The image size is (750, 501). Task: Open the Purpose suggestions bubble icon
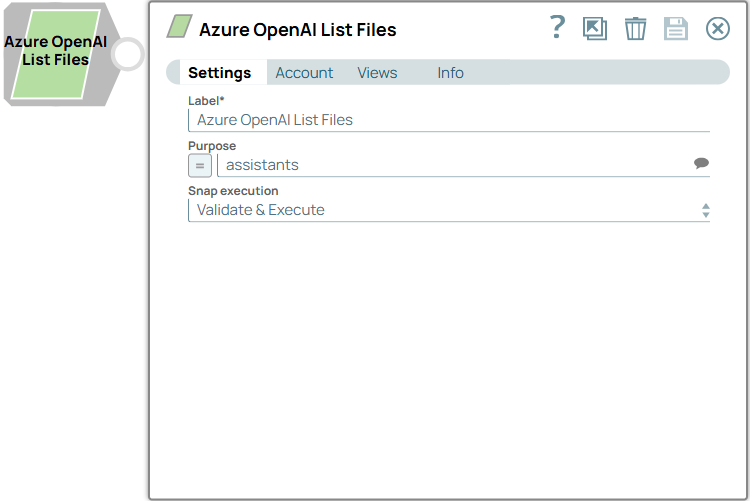pos(701,163)
